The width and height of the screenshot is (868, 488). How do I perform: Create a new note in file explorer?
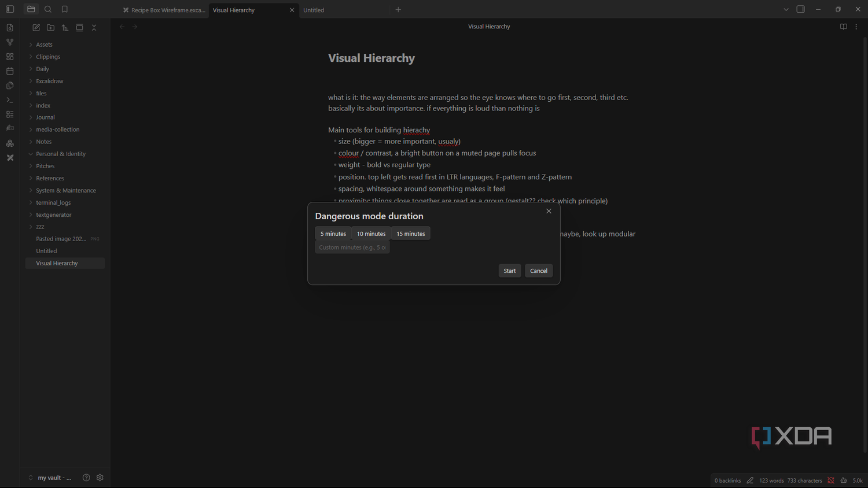coord(36,28)
